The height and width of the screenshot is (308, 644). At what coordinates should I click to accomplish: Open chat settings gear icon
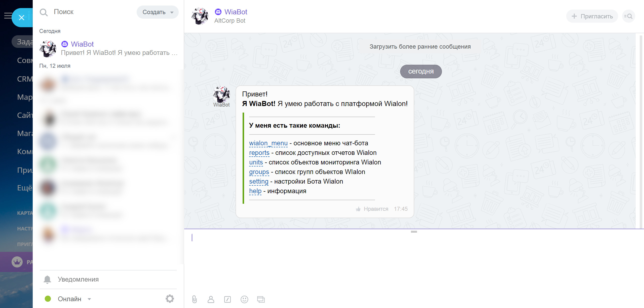[x=170, y=299]
